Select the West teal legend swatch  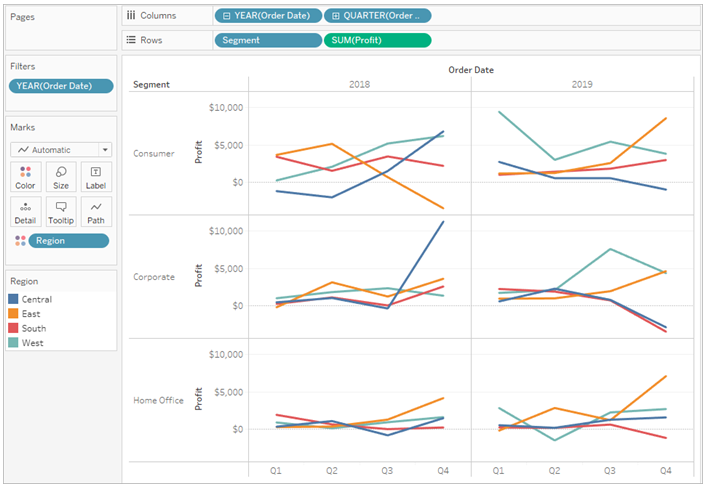coord(13,343)
